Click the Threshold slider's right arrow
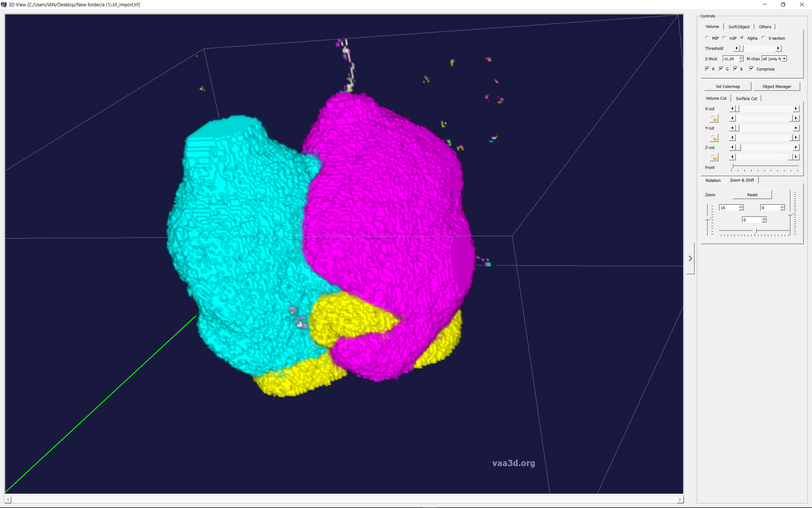The image size is (812, 508). point(778,48)
